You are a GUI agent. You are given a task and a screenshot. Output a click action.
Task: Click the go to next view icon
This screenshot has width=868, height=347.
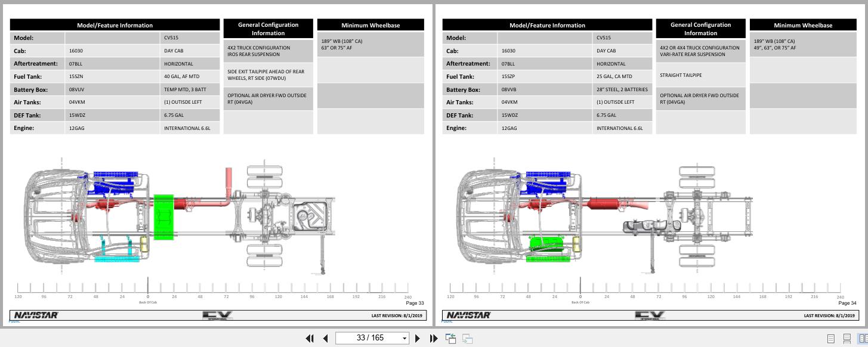[468, 338]
